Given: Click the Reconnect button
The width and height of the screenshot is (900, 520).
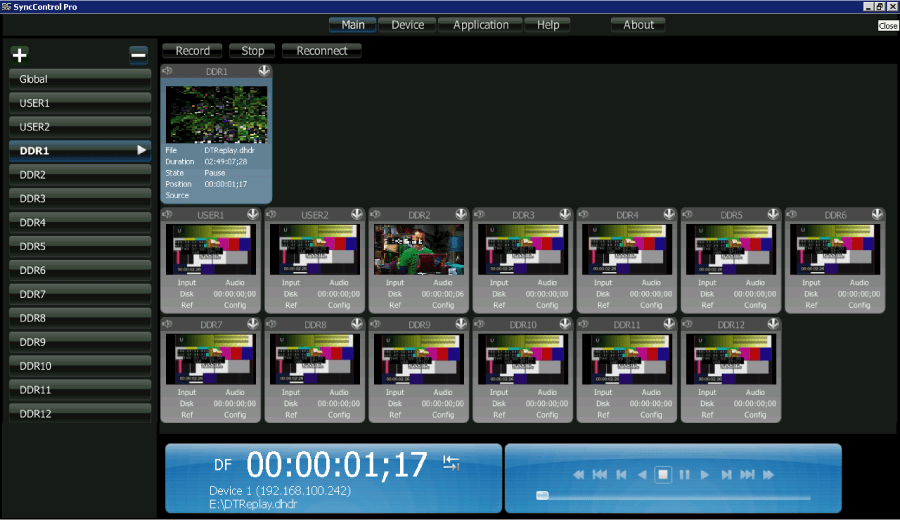Looking at the screenshot, I should [321, 51].
